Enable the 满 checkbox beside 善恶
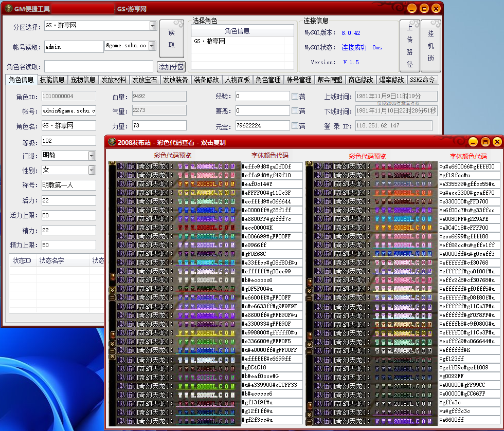504x431 pixels. coord(295,111)
